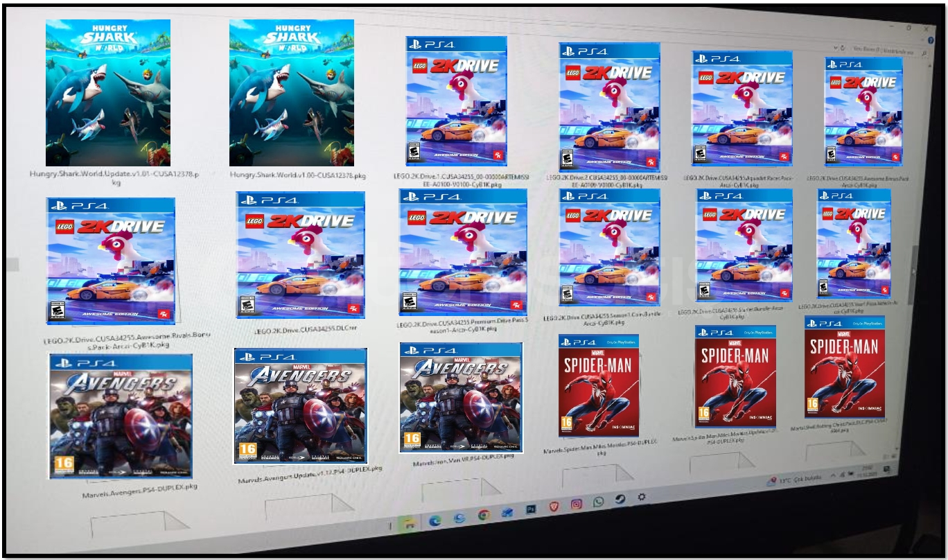This screenshot has width=948, height=560.
Task: Click the Explorer search box
Action: (888, 51)
